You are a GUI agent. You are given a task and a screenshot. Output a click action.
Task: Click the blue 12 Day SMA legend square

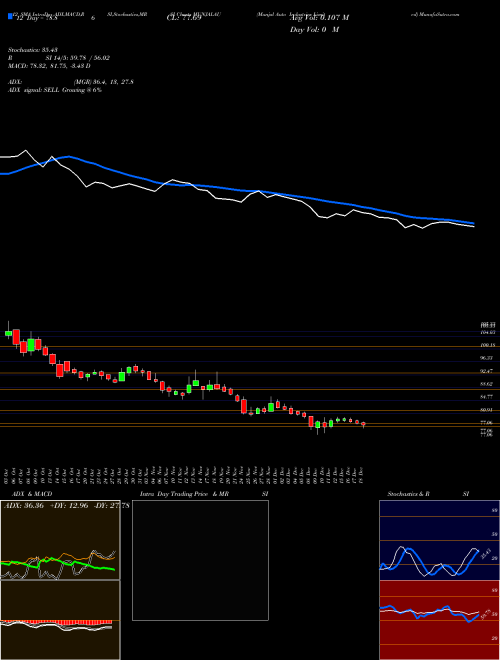click(x=10, y=17)
